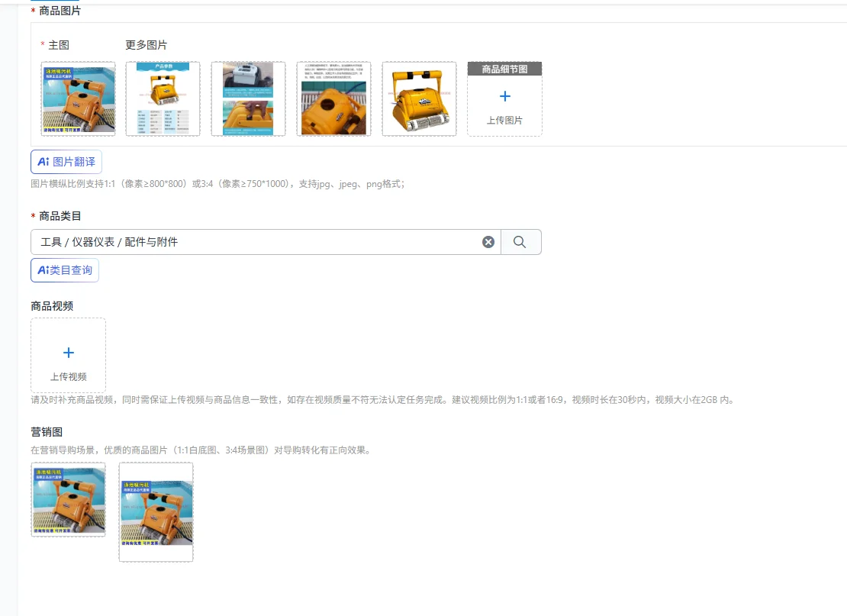Screen dimensions: 847x616
Task: Search product category with magnifier icon
Action: click(520, 242)
